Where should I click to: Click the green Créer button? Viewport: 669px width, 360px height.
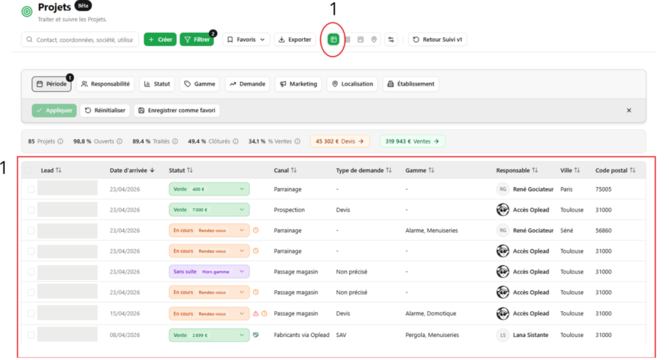[160, 40]
